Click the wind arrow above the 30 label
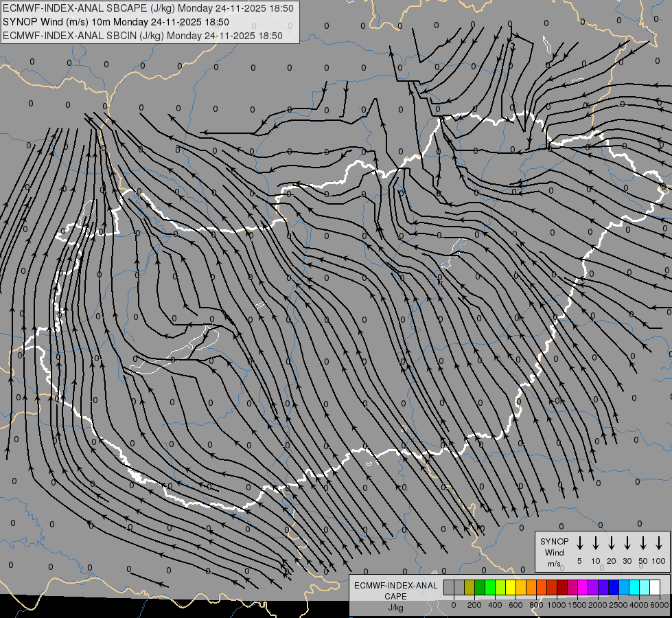 coord(627,543)
